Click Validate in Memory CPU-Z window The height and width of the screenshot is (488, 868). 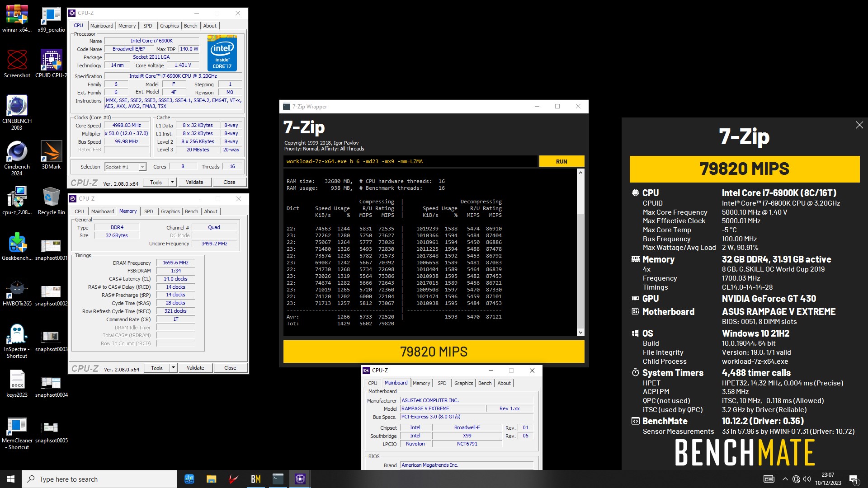click(x=195, y=368)
